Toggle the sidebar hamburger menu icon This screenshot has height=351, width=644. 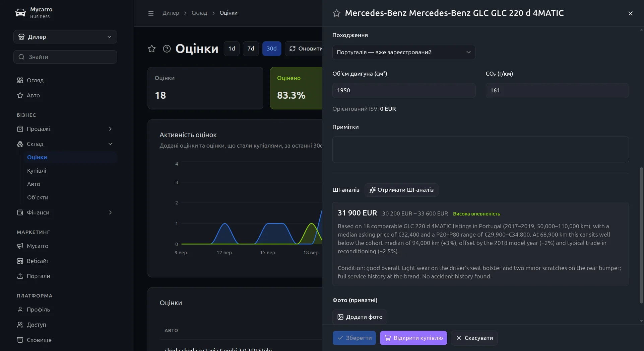pos(151,13)
